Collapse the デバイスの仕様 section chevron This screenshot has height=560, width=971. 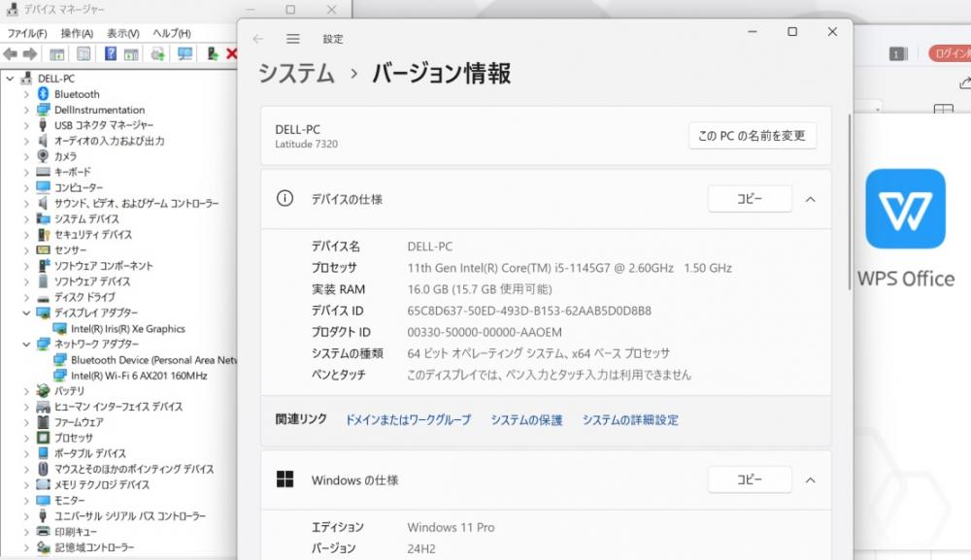tap(810, 199)
